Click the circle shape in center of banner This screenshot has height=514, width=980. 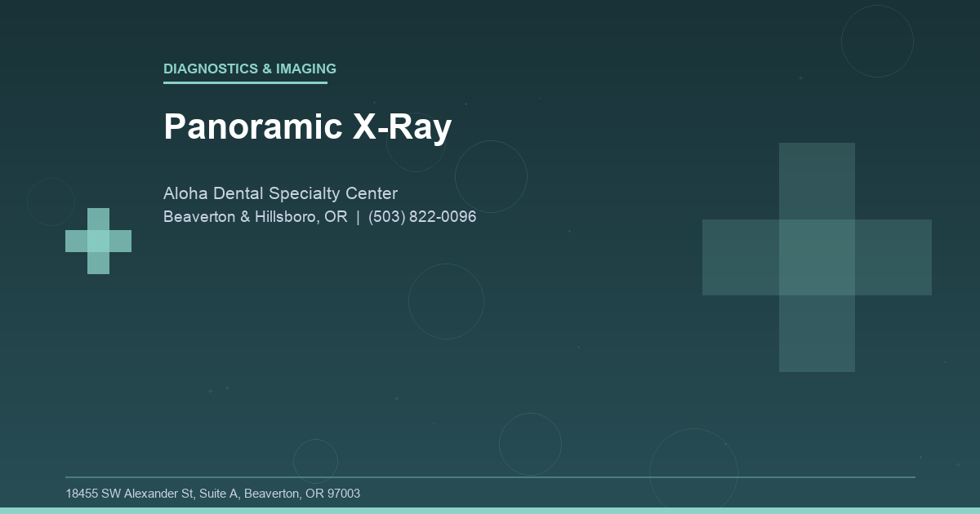click(x=446, y=301)
